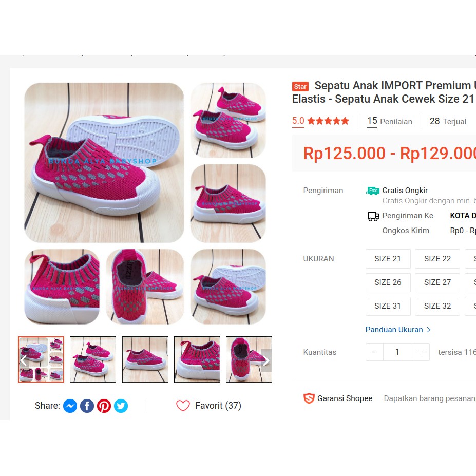
Task: Decrease quantity with minus button
Action: click(375, 352)
